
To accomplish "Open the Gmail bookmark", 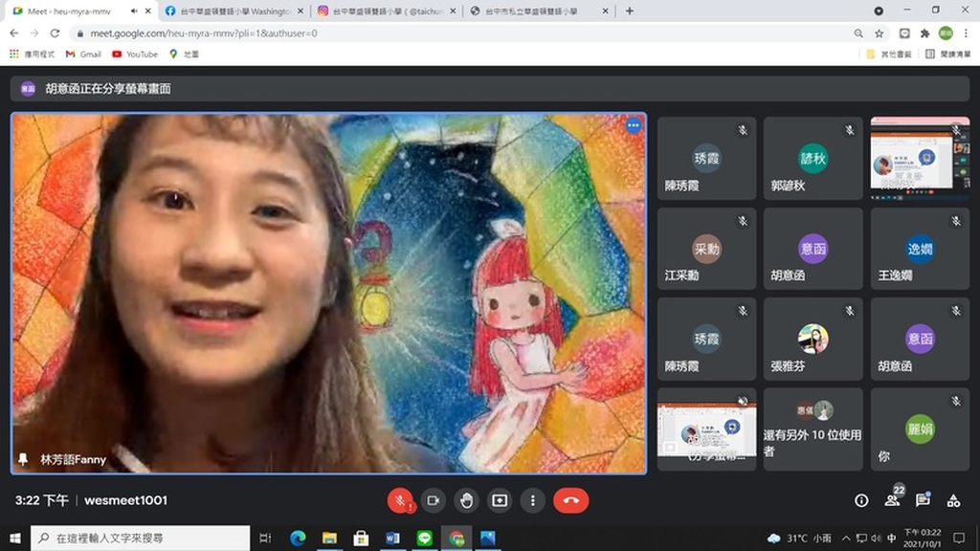I will point(83,55).
